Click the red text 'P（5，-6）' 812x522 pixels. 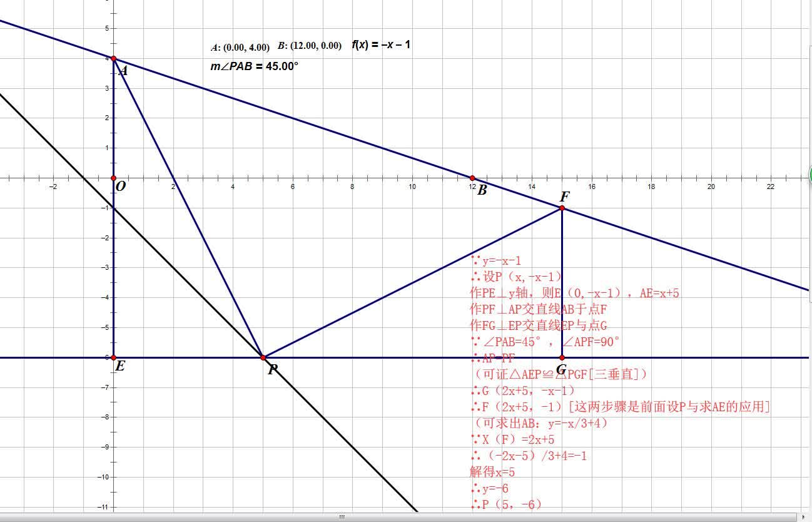(505, 504)
